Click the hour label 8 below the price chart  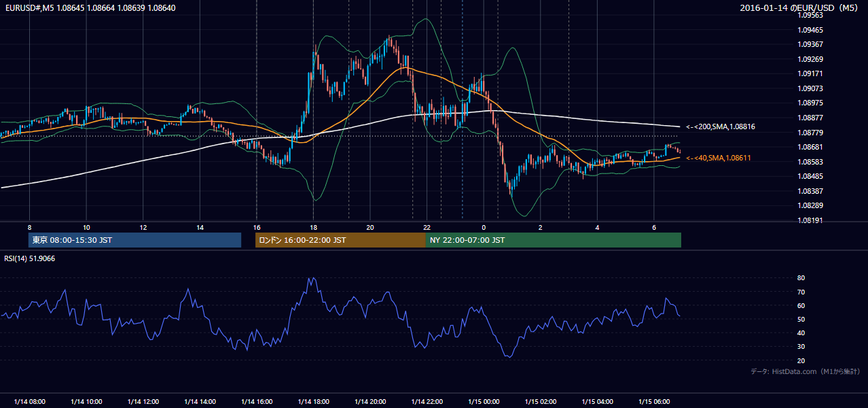tap(29, 227)
